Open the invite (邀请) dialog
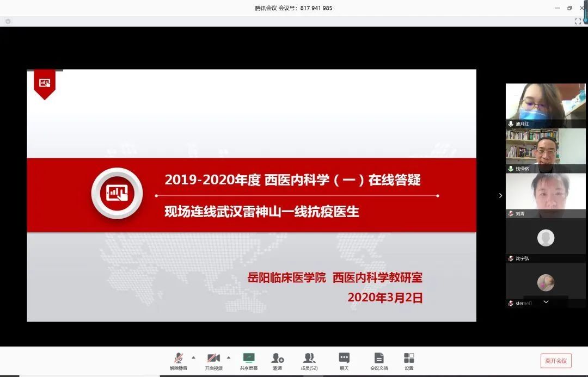This screenshot has width=588, height=377. 278,360
